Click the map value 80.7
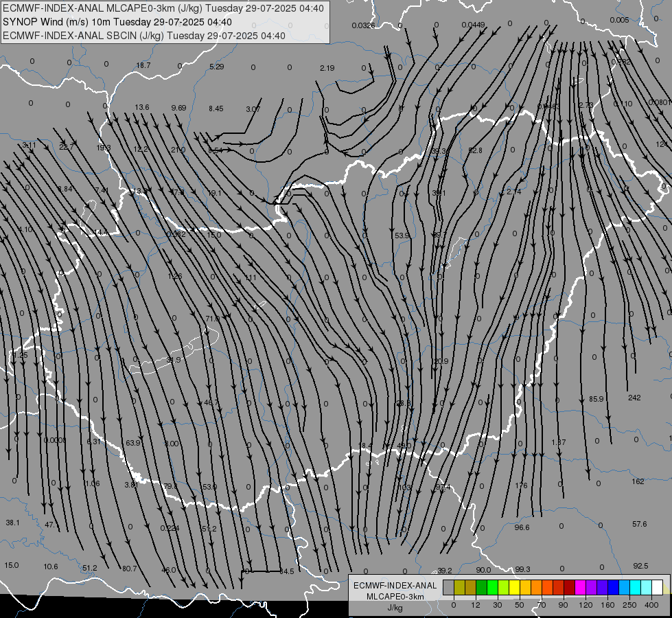 130,569
